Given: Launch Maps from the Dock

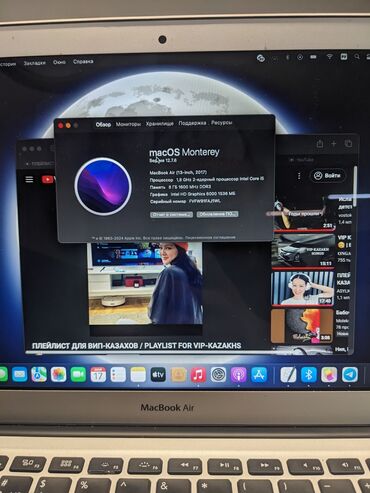Looking at the screenshot, I should click(39, 375).
